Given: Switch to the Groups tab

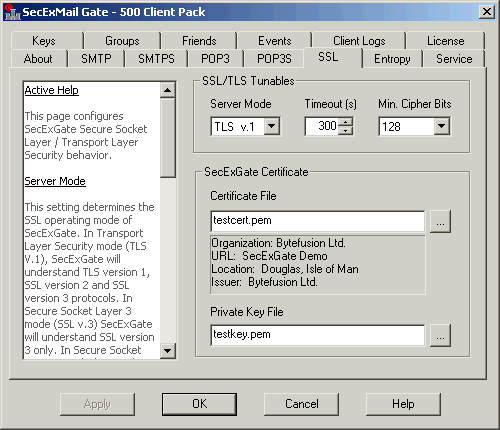Looking at the screenshot, I should [x=122, y=41].
